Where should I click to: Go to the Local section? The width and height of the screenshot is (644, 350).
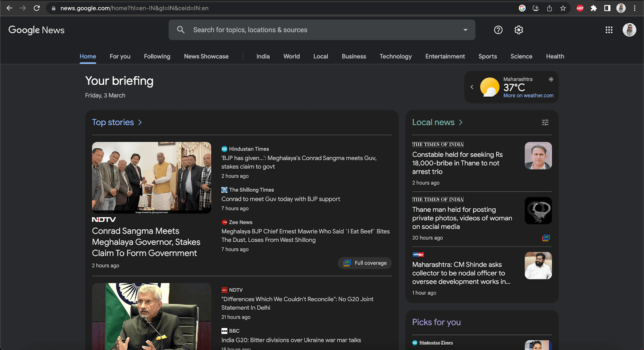point(321,56)
